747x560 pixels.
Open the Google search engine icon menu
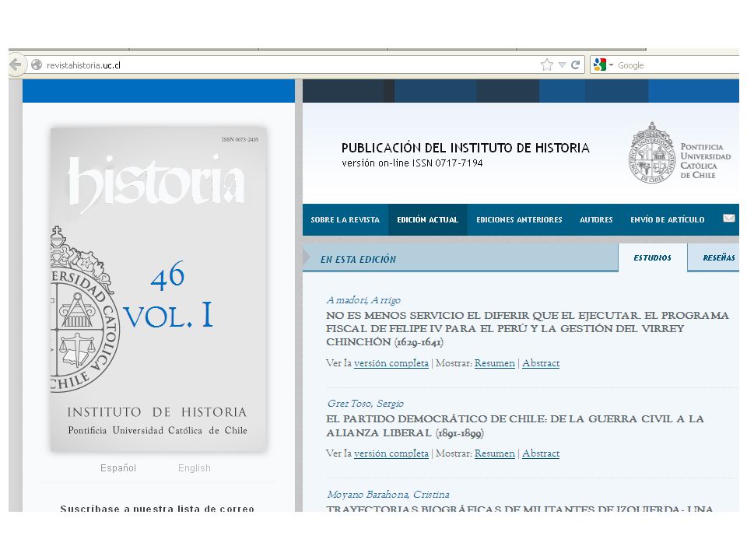pos(600,65)
